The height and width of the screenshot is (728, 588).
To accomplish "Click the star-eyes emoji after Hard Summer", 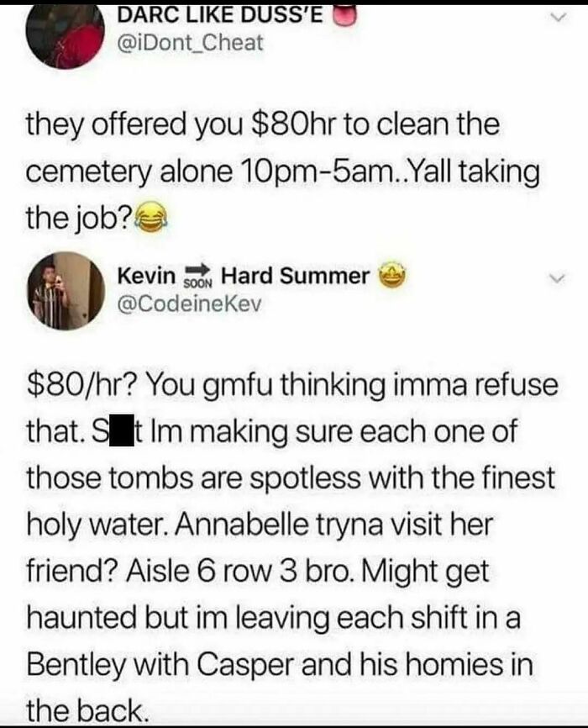I will 392,276.
